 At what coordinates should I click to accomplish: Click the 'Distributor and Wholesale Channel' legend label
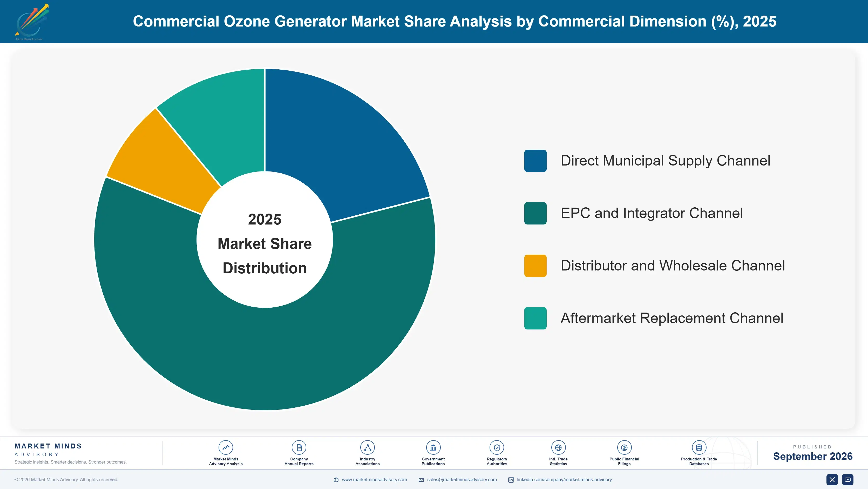[x=673, y=266]
